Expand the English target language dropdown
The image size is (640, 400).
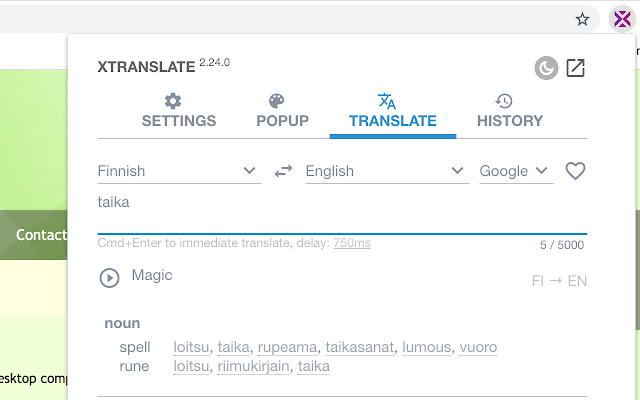coord(386,171)
